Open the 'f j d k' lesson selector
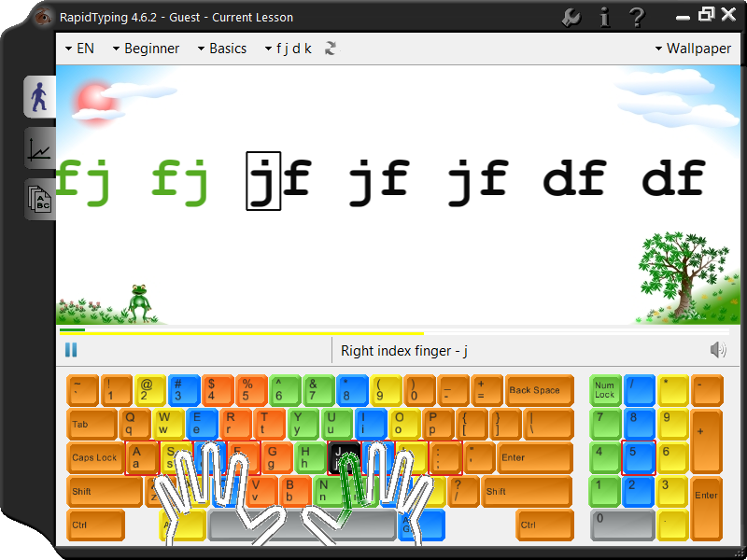Screen dimensions: 747x560 coord(292,48)
